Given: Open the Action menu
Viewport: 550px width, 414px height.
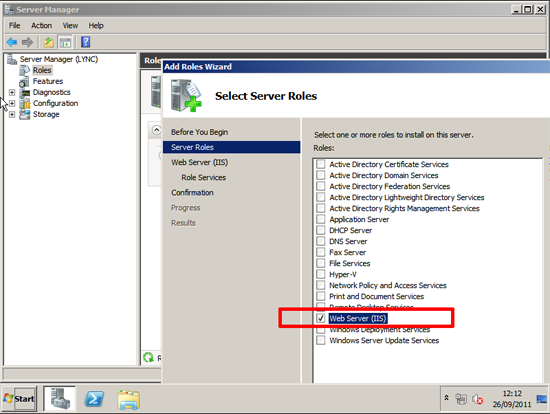Looking at the screenshot, I should [x=41, y=26].
